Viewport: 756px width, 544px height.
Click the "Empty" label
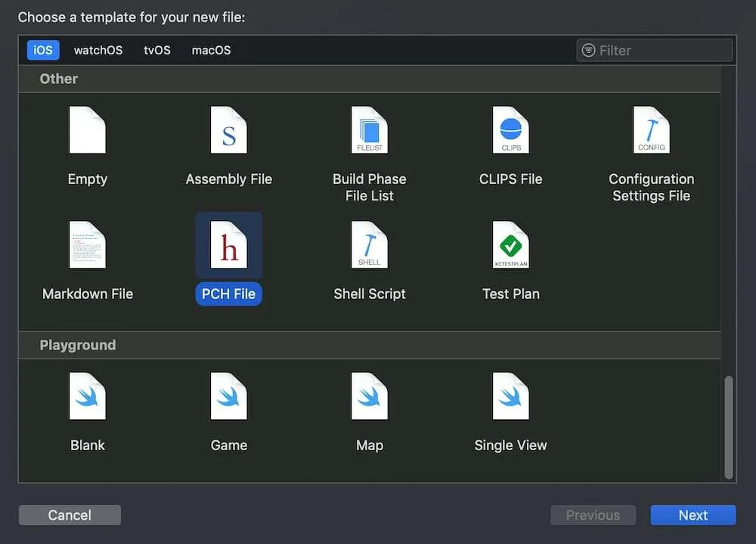[x=87, y=179]
